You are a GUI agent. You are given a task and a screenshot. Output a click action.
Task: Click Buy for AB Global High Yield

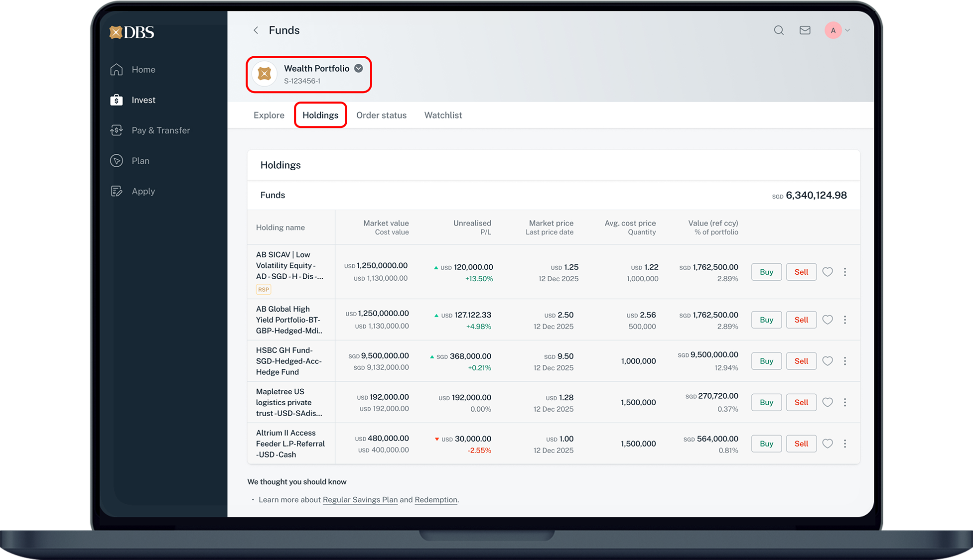(x=766, y=320)
